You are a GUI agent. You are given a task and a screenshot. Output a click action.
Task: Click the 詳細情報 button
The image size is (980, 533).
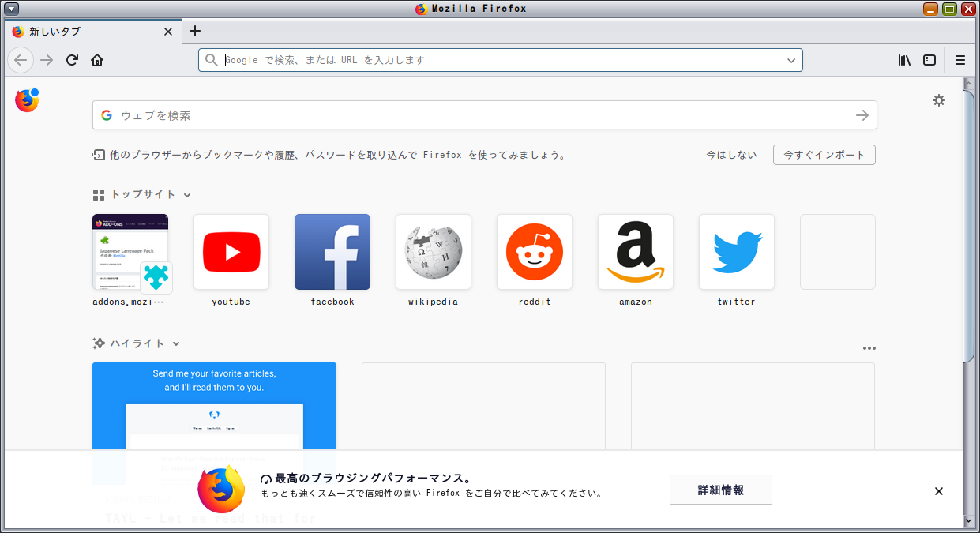click(721, 490)
